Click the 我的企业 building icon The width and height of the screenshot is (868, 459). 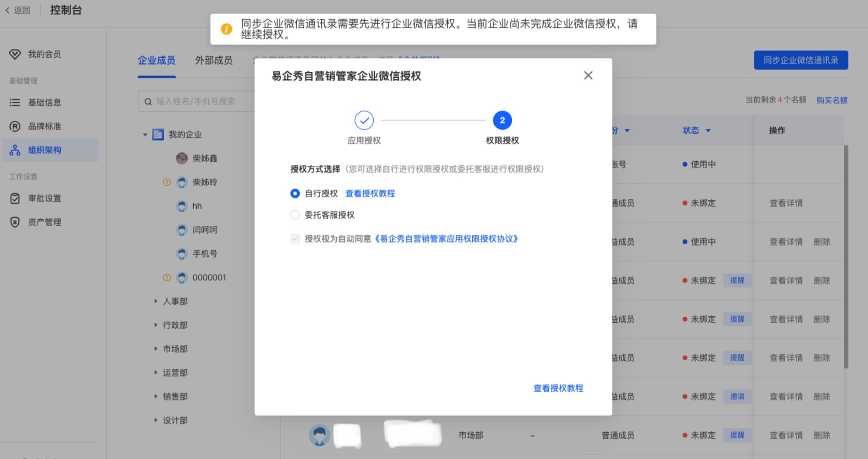point(158,134)
